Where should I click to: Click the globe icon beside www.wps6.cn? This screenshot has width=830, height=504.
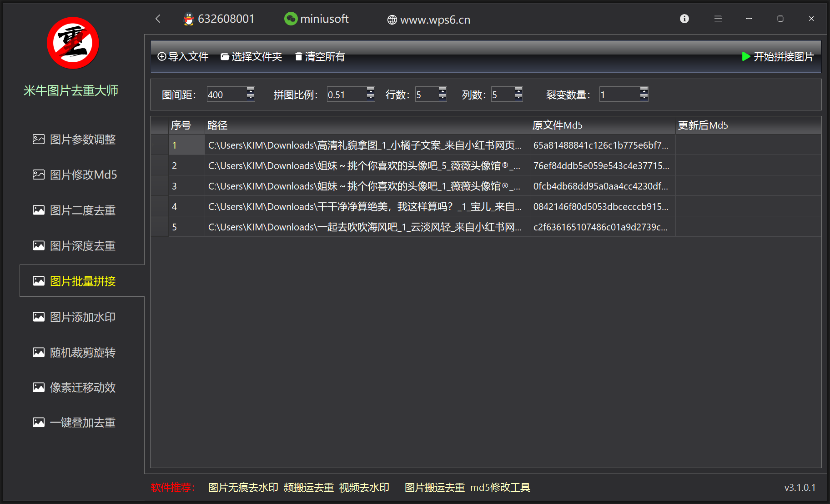coord(392,20)
